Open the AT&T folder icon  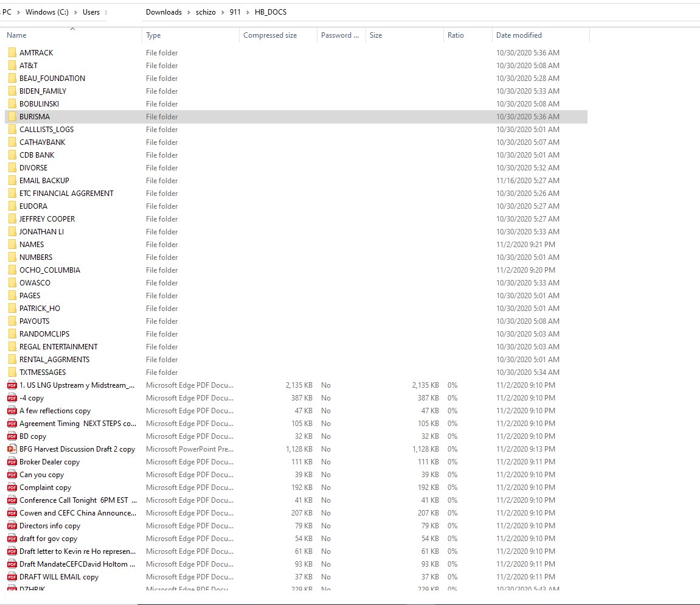click(12, 66)
